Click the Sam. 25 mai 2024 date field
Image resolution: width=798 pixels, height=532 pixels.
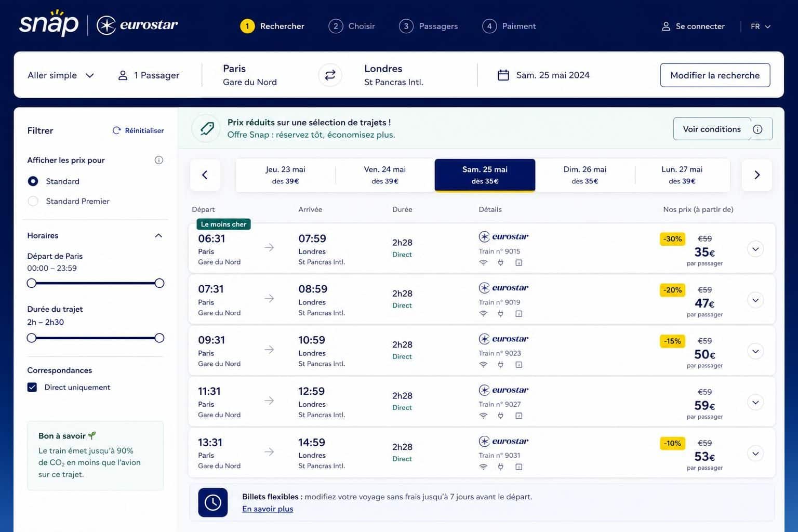543,75
